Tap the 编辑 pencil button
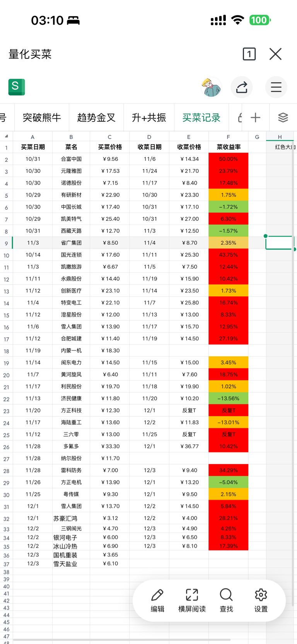297x644 pixels. [x=157, y=600]
